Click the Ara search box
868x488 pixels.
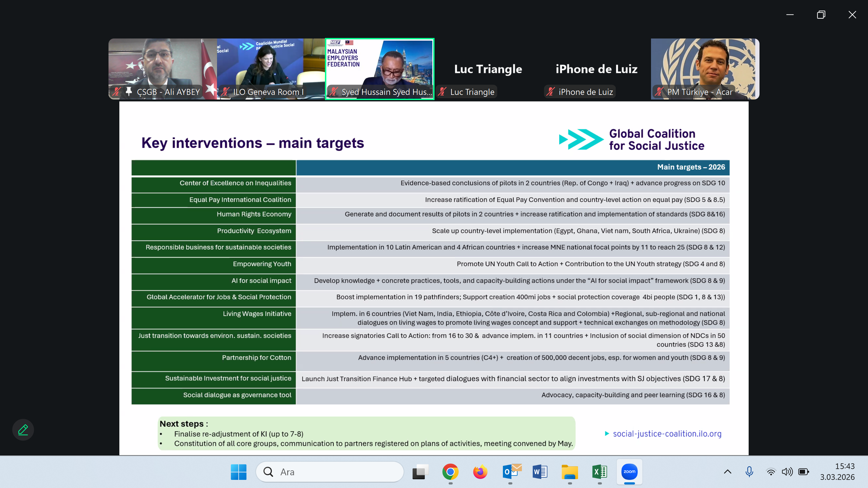[x=330, y=472]
